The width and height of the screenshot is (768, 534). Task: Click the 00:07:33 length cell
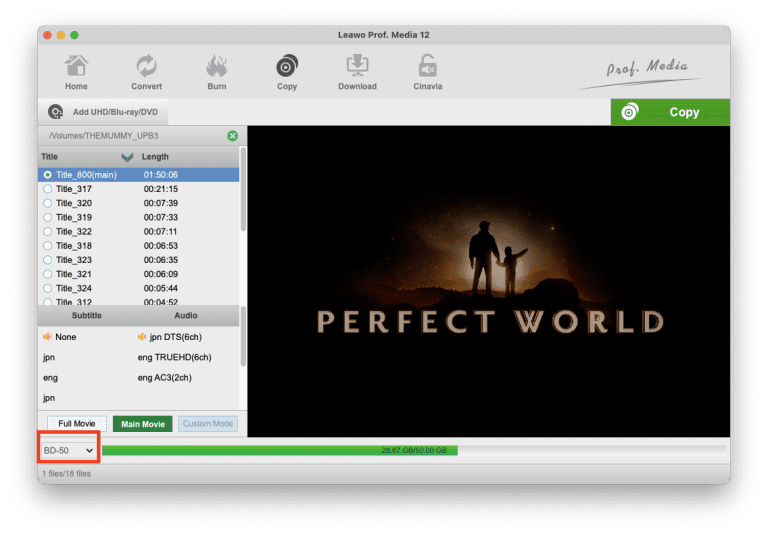[161, 218]
